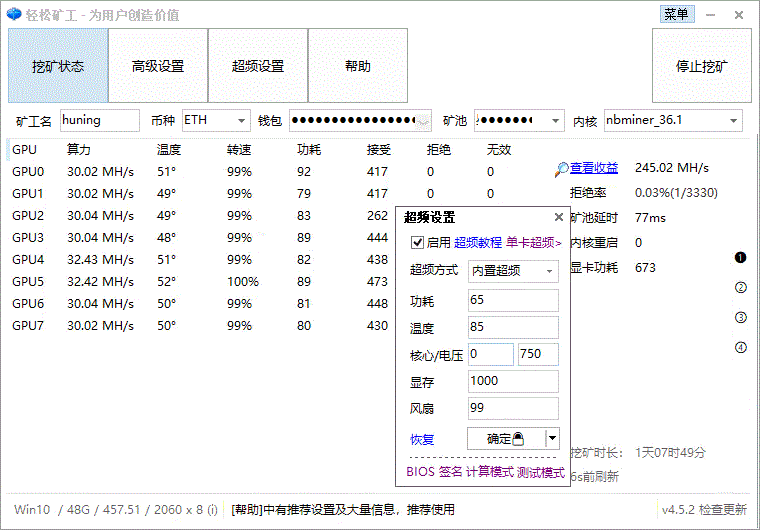Select the GPU2 row label
760x530 pixels.
[28, 216]
